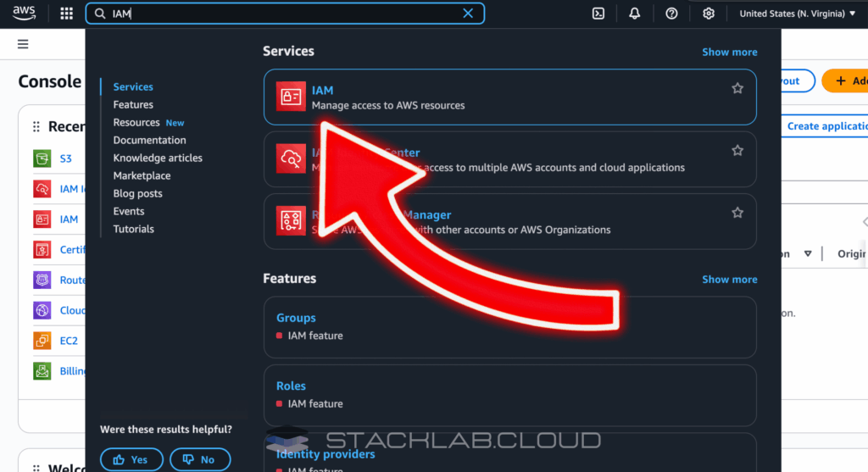Screen dimensions: 868x472
Task: Click Yes for helpful results
Action: tap(131, 459)
